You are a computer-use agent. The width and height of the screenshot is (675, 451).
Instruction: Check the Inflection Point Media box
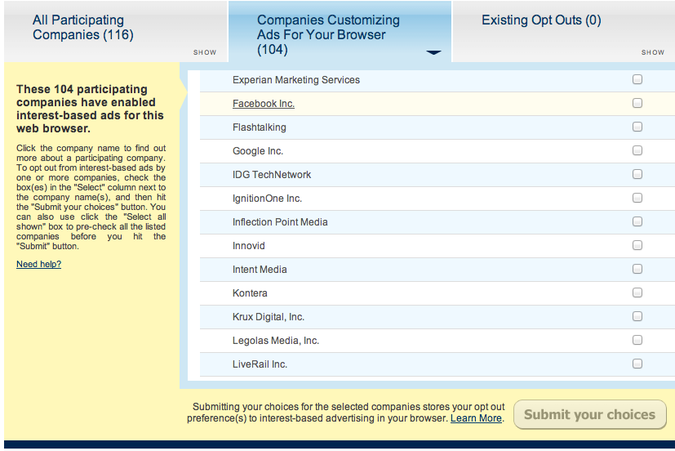(x=637, y=221)
